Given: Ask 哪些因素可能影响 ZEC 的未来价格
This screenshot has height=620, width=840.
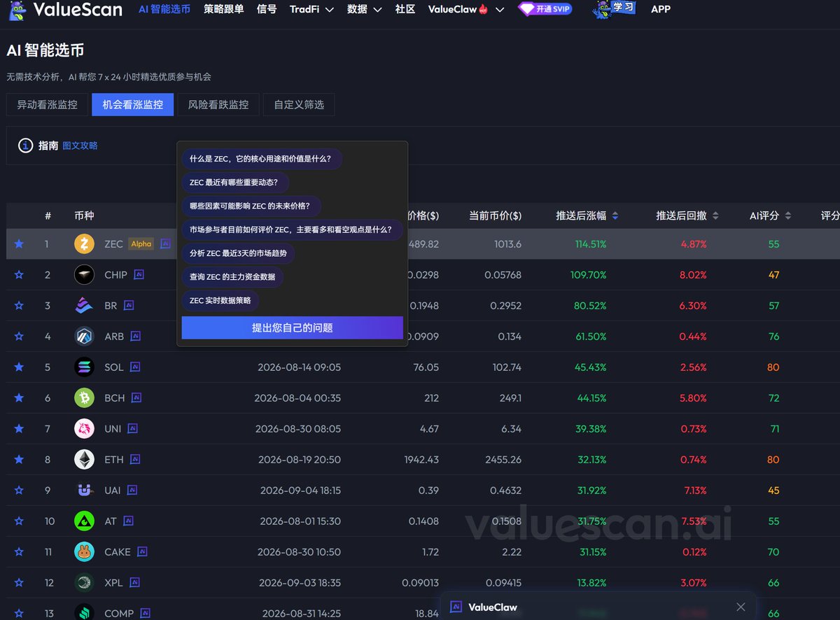Looking at the screenshot, I should [x=251, y=206].
